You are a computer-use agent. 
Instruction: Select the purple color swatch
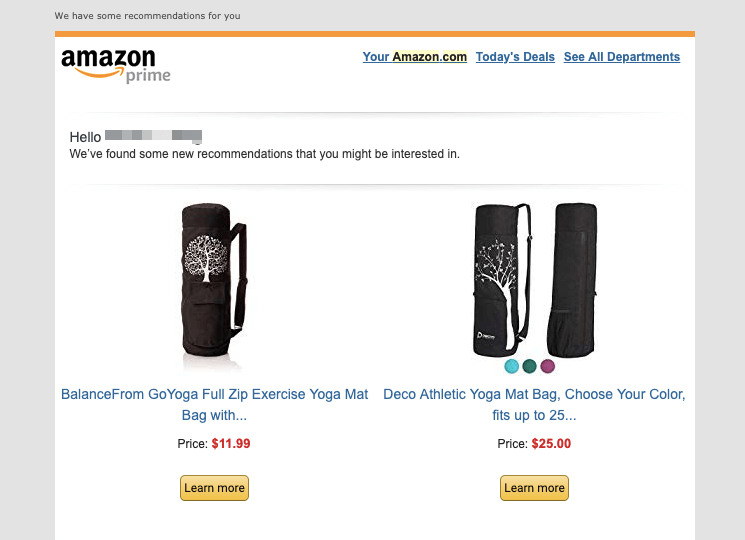coord(547,366)
